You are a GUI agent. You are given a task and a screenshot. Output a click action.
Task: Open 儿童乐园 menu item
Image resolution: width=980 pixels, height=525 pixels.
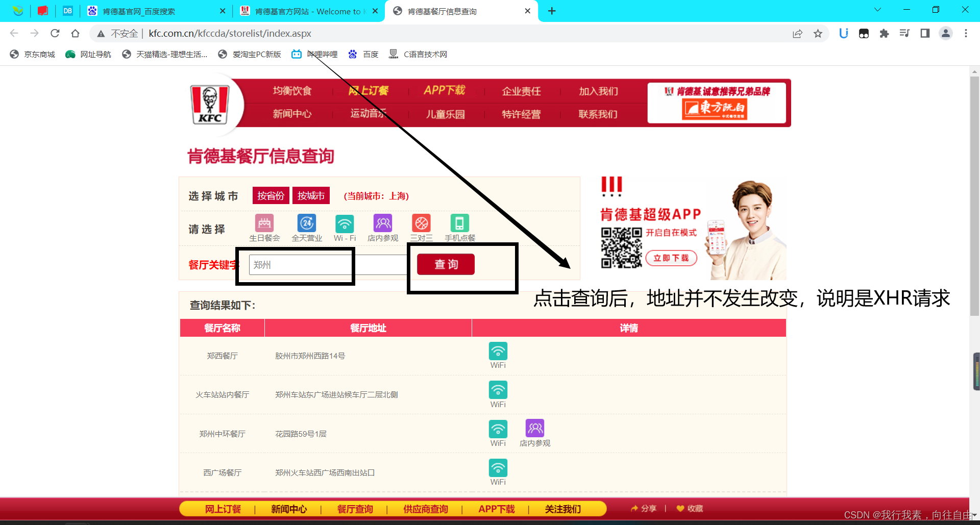point(445,114)
